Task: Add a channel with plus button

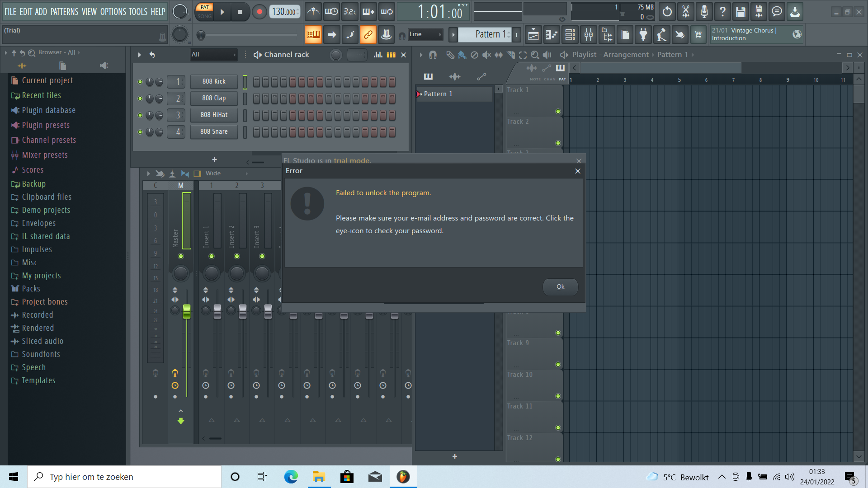Action: [214, 160]
